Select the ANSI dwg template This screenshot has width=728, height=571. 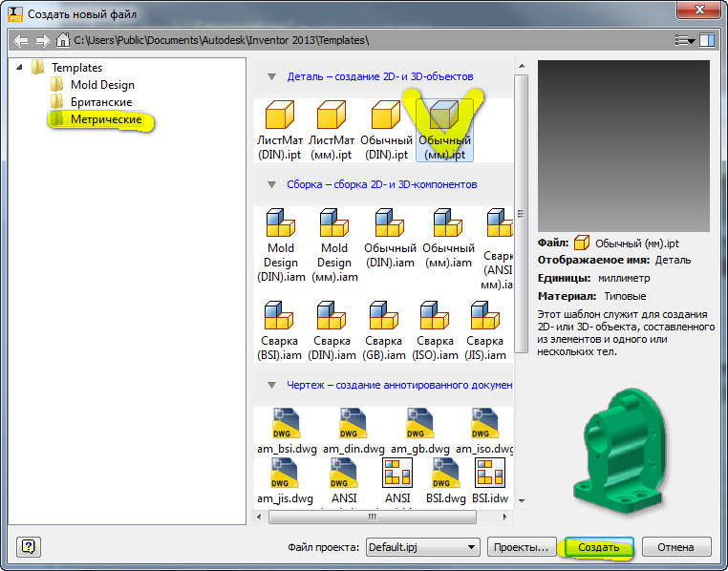pyautogui.click(x=344, y=481)
